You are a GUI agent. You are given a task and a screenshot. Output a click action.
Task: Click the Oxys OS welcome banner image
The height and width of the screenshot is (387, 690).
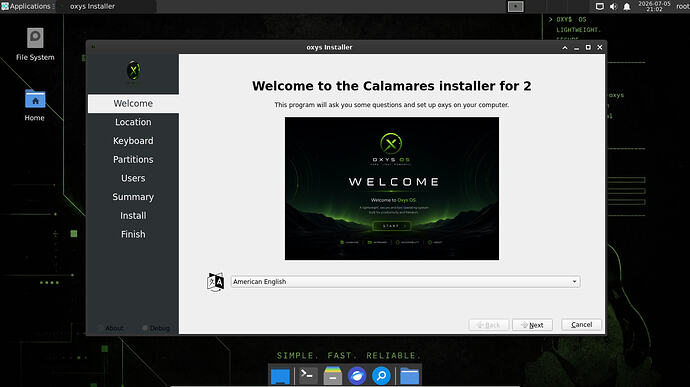pyautogui.click(x=392, y=188)
